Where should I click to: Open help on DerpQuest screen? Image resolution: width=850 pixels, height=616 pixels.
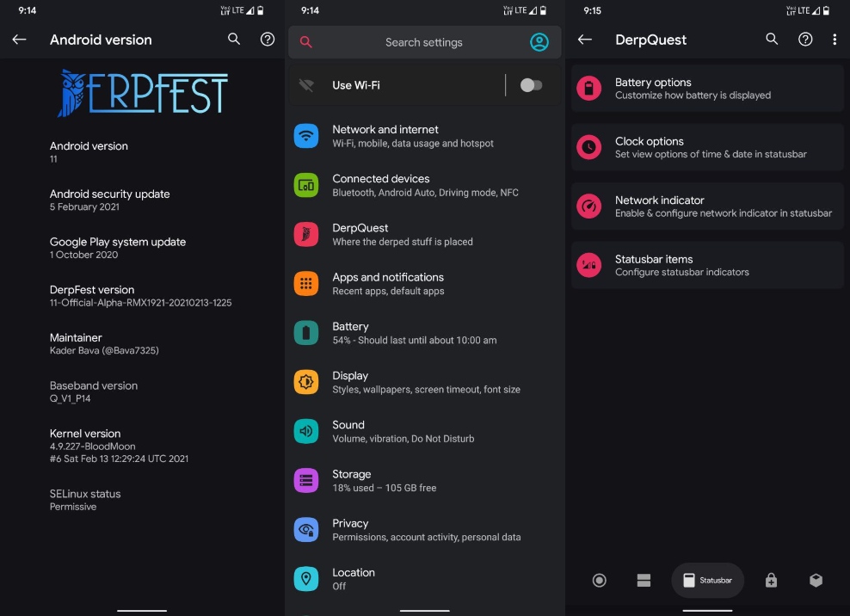[805, 39]
